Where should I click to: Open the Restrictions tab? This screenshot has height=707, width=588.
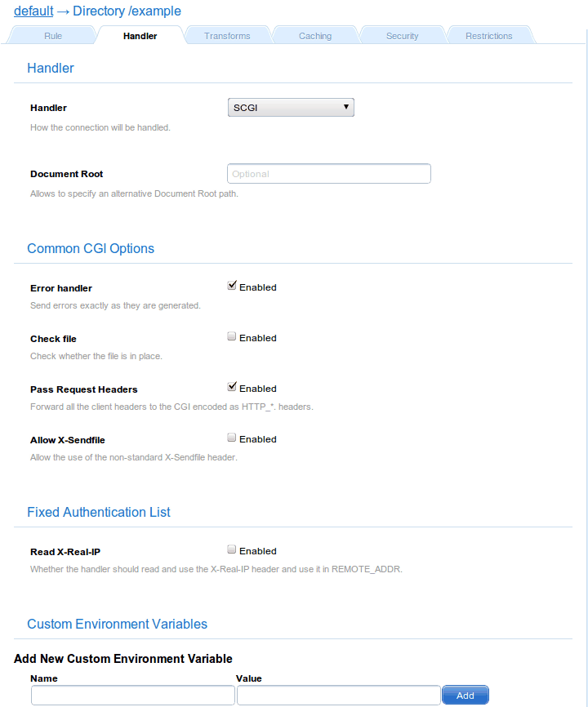pos(489,36)
